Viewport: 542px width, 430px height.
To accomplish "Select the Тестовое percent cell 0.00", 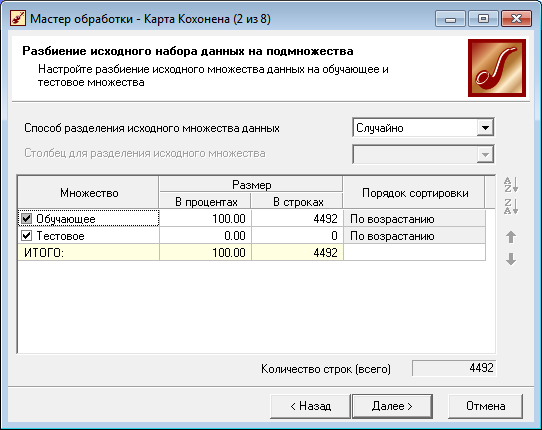I will (205, 235).
